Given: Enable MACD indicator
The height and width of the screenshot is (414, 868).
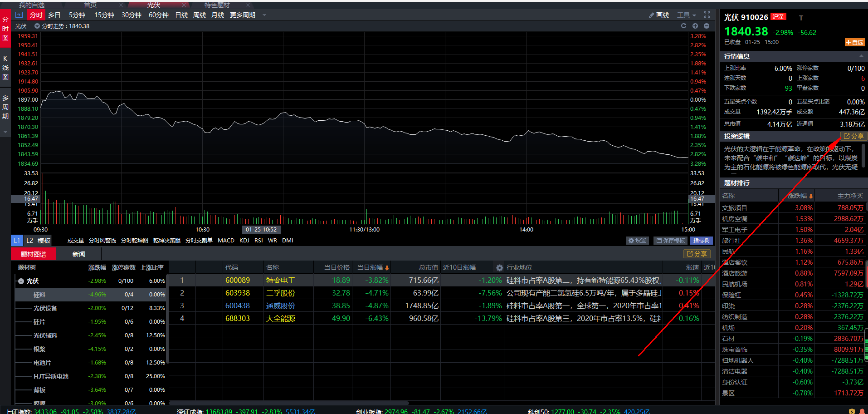Looking at the screenshot, I should coord(226,241).
